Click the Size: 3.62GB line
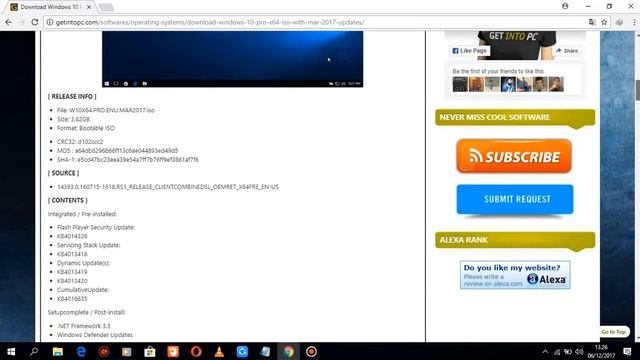The height and width of the screenshot is (360, 640). pos(73,119)
